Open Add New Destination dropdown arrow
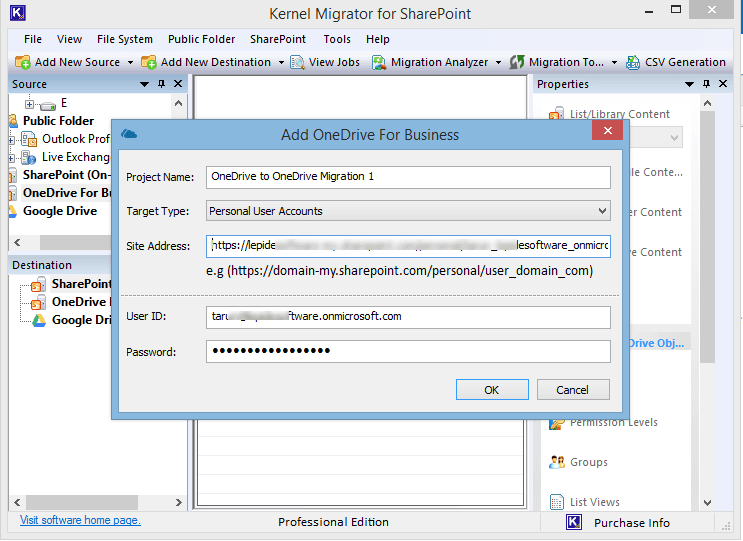Image resolution: width=743 pixels, height=541 pixels. click(x=281, y=63)
